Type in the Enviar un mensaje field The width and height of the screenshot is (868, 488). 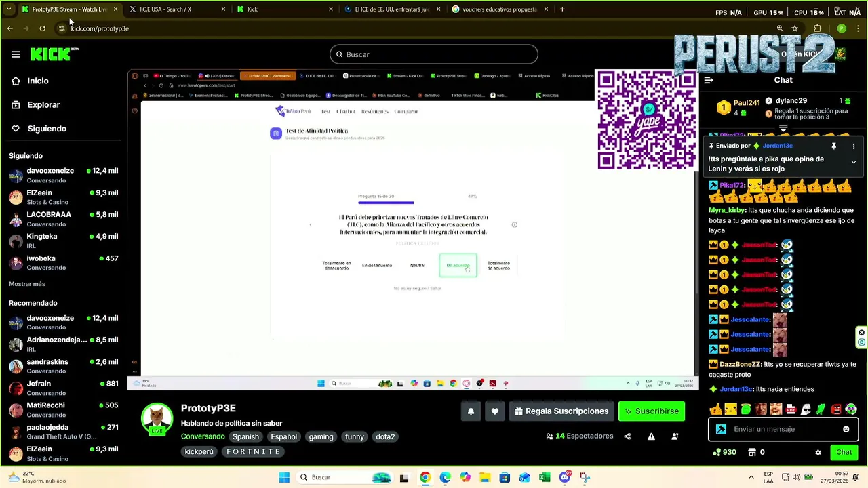pos(783,429)
